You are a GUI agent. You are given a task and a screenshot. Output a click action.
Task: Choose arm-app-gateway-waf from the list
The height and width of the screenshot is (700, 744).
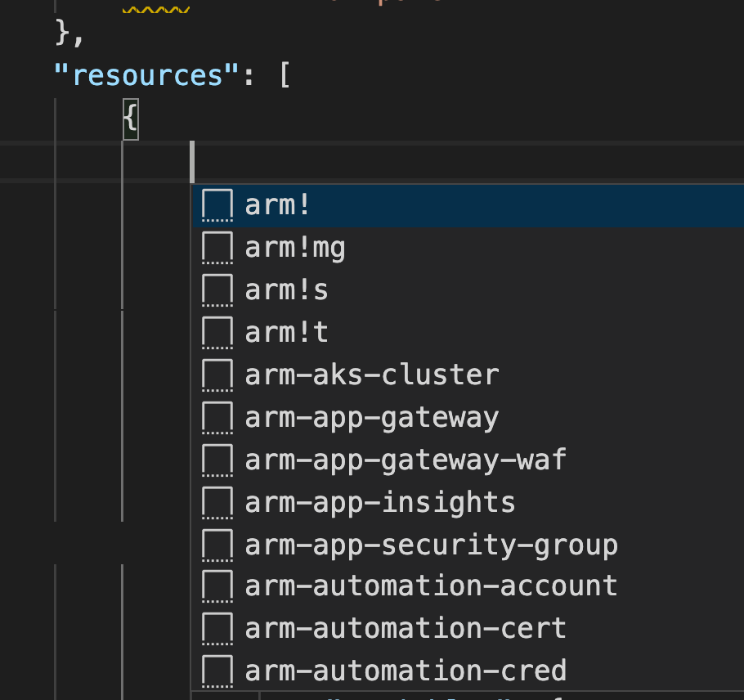coord(405,459)
